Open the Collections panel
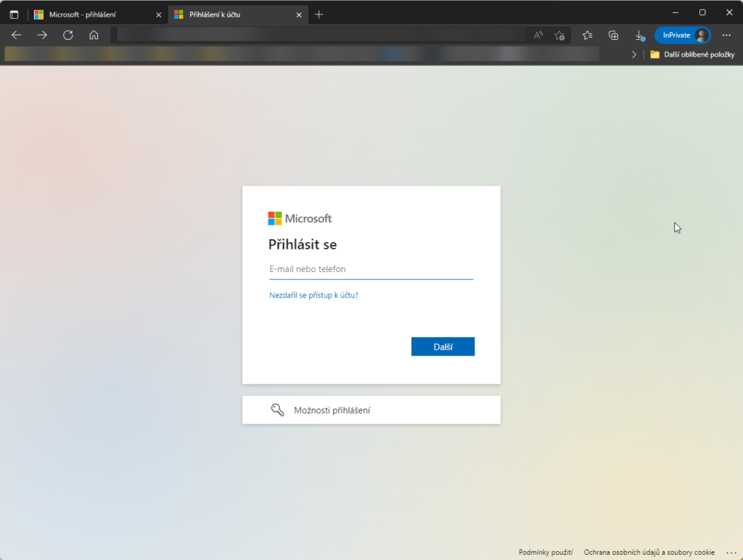This screenshot has width=743, height=560. pos(613,35)
